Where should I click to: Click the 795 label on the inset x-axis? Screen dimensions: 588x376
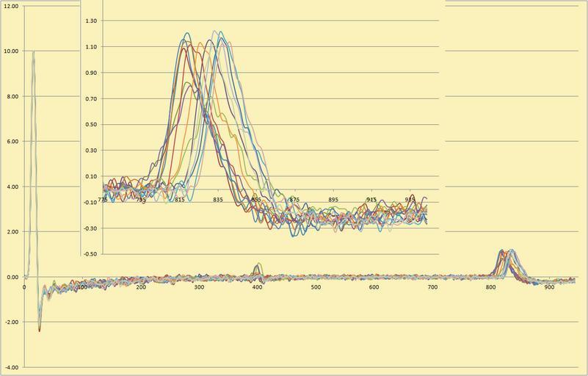pos(141,200)
